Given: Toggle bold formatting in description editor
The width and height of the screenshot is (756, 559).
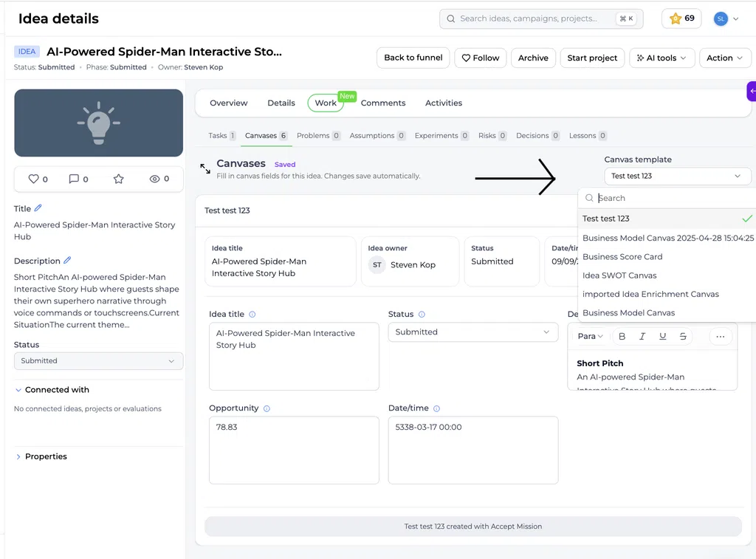Looking at the screenshot, I should pyautogui.click(x=622, y=336).
